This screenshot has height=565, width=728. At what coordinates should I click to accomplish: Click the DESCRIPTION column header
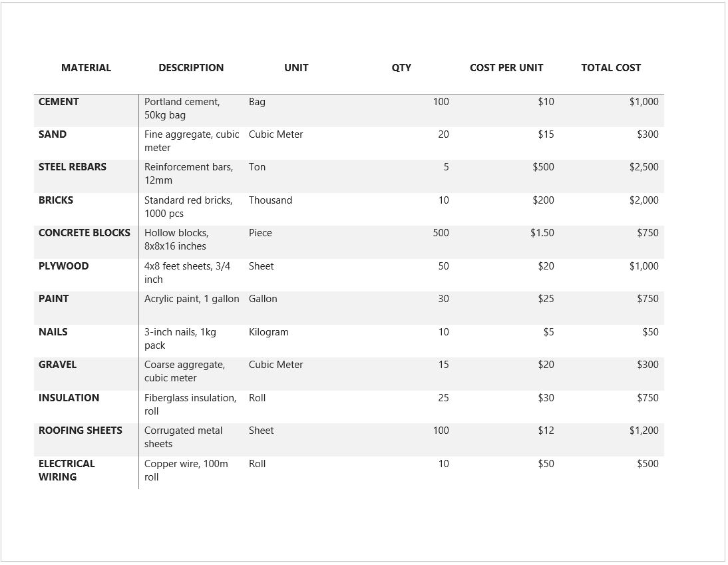(x=191, y=68)
